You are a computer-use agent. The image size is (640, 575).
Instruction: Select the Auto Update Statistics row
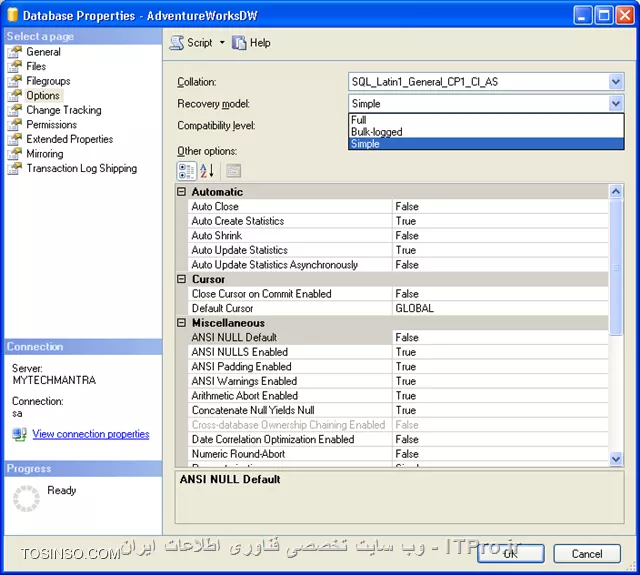[x=398, y=250]
